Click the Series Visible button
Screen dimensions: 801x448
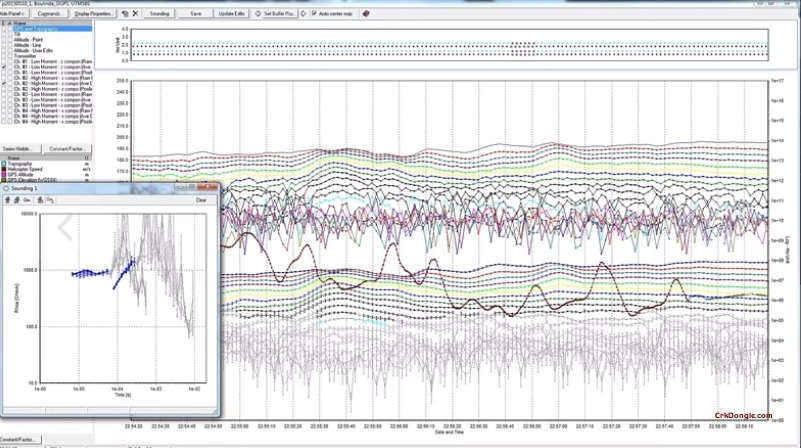coord(20,147)
